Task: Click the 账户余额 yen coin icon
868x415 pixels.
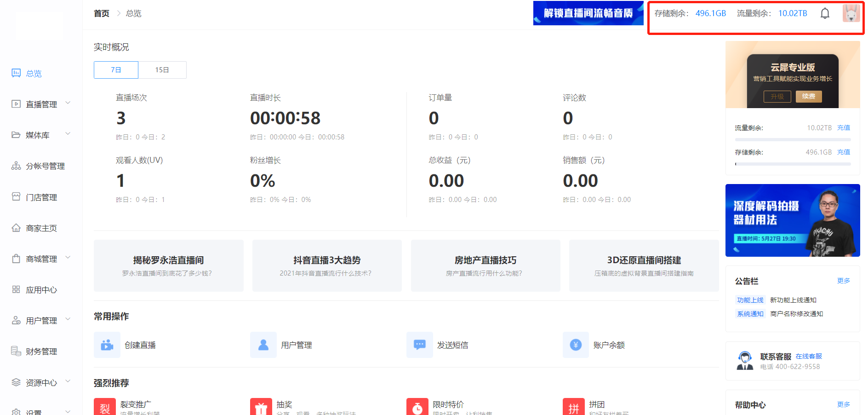Action: pos(576,345)
